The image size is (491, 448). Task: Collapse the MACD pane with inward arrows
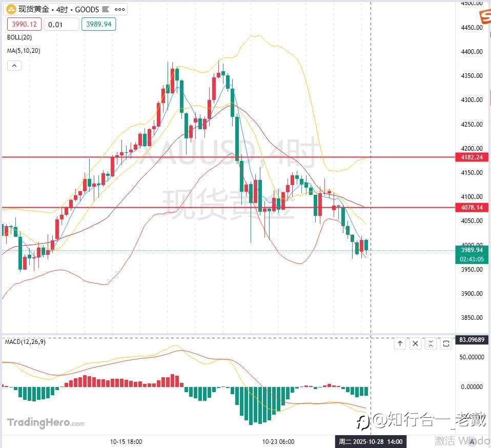(x=431, y=344)
